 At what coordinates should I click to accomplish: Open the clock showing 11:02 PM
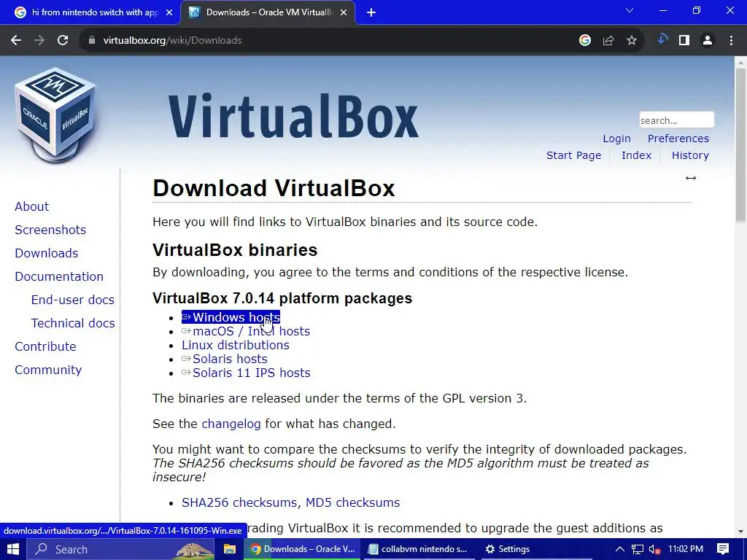coord(686,549)
